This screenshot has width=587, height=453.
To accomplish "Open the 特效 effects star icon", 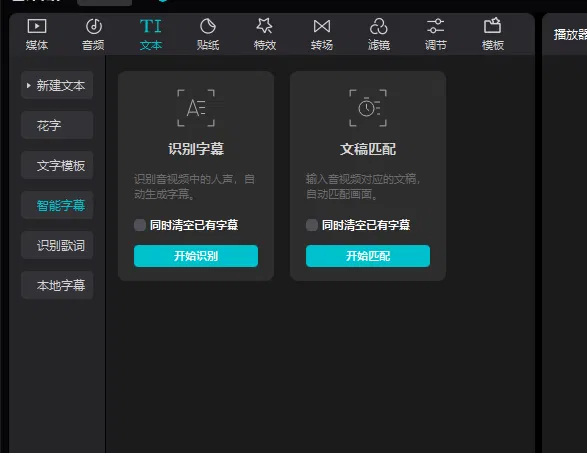I will tap(265, 26).
